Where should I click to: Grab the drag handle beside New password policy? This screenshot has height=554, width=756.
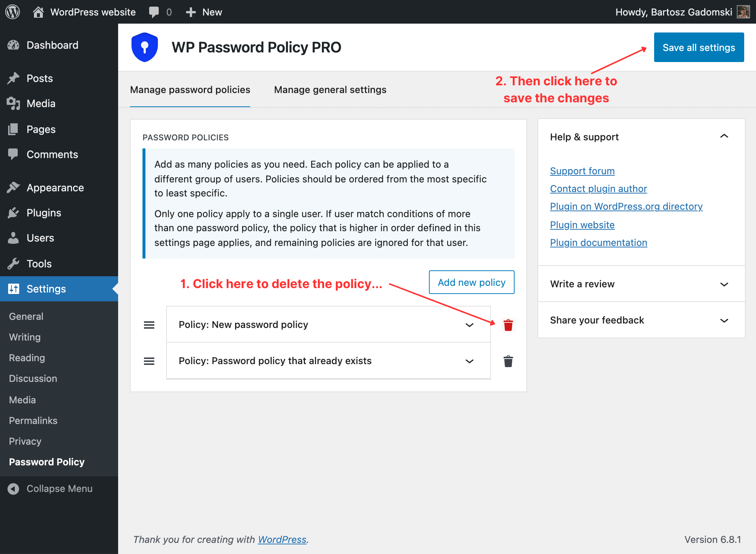coord(149,325)
